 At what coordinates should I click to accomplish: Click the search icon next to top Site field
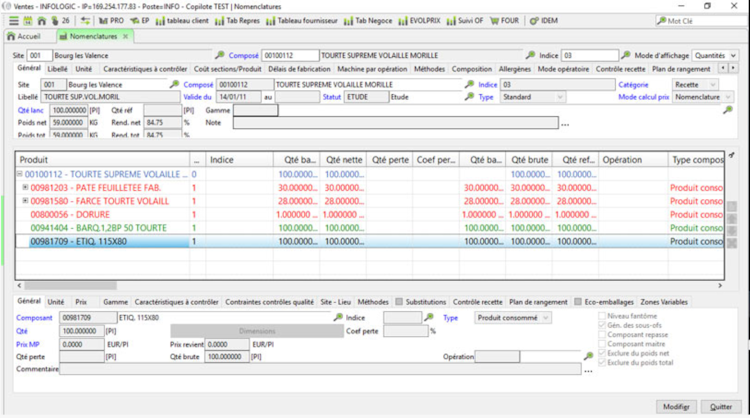(x=220, y=55)
